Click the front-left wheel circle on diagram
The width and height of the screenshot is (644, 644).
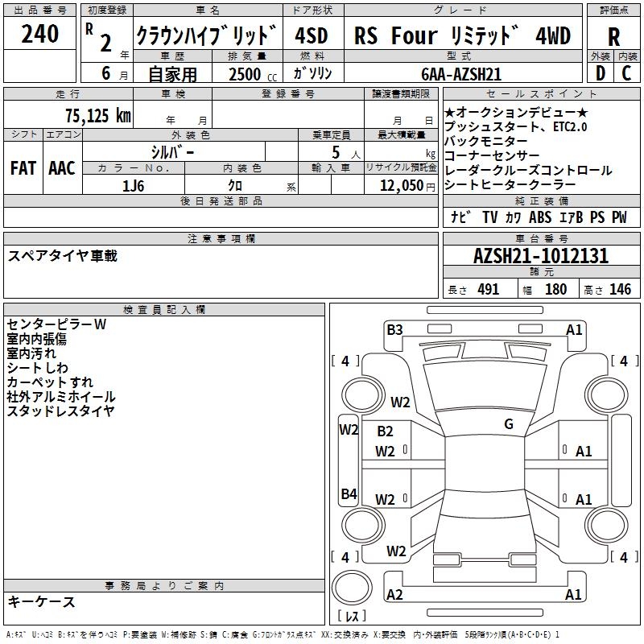pos(363,394)
